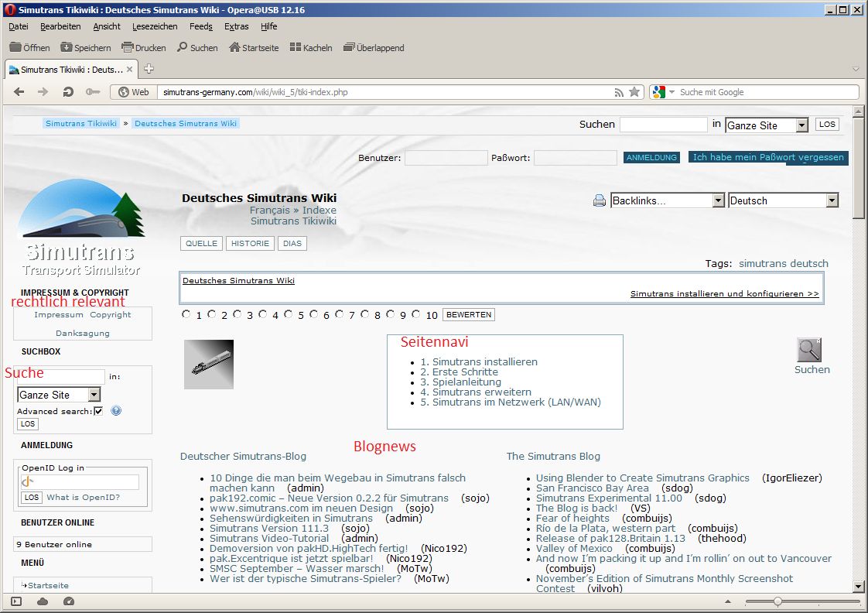Click the ANMELDUNG login button
This screenshot has width=868, height=613.
[x=651, y=158]
